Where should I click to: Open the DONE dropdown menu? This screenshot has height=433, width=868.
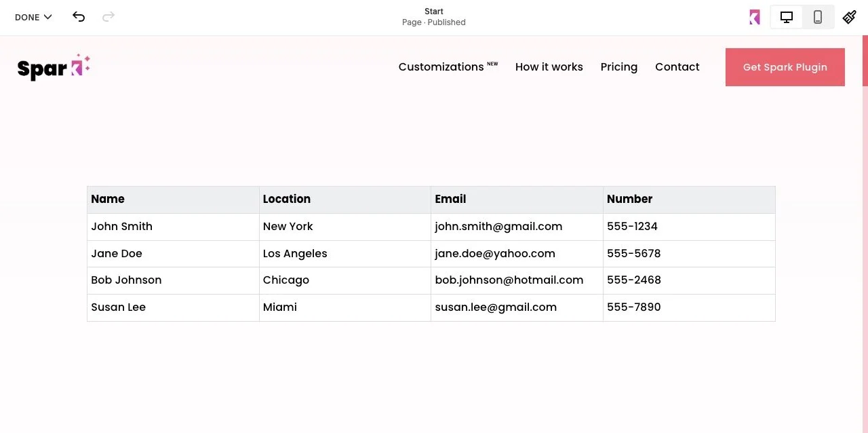[x=32, y=17]
